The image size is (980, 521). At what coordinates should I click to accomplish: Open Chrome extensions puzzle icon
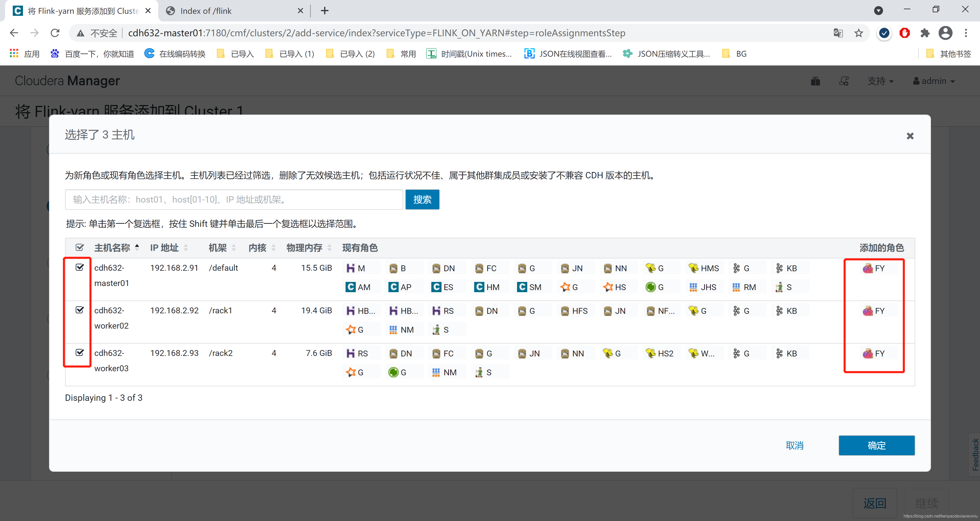click(x=925, y=33)
